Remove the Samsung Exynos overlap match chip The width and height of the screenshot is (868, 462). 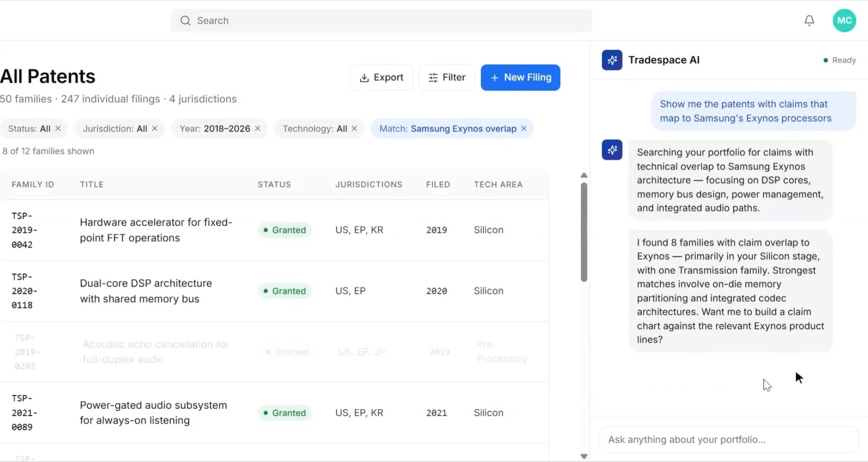[x=524, y=128]
